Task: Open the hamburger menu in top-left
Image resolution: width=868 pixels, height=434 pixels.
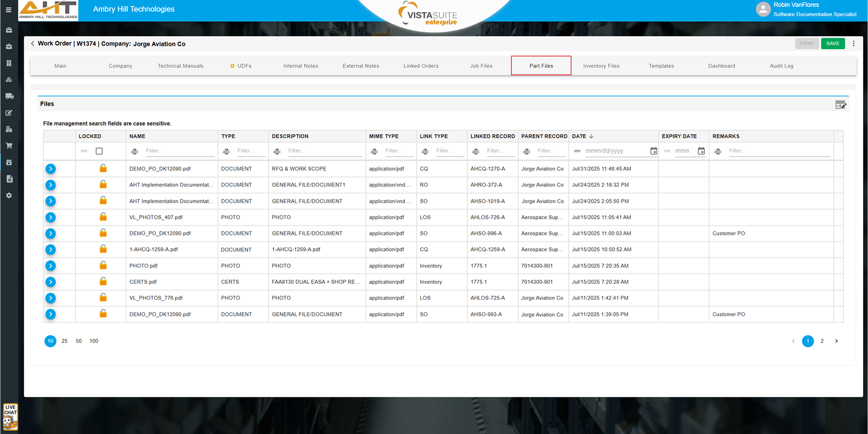Action: (x=9, y=9)
